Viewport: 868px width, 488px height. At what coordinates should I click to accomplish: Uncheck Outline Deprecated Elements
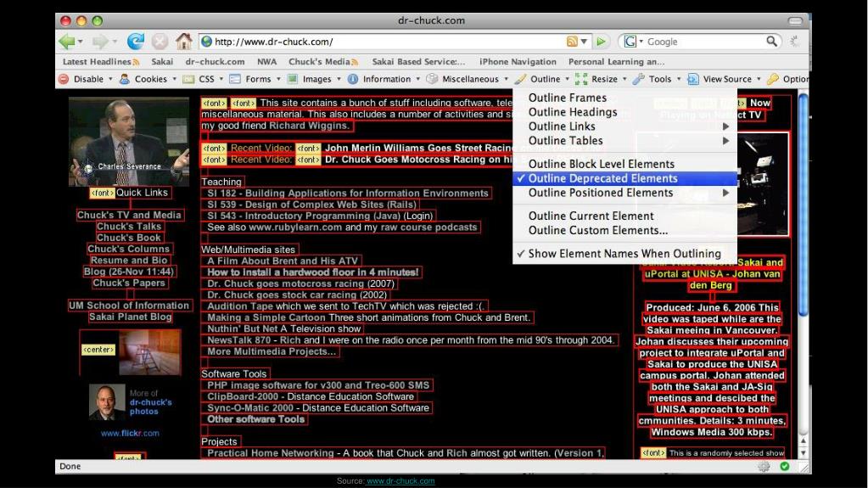pyautogui.click(x=625, y=178)
